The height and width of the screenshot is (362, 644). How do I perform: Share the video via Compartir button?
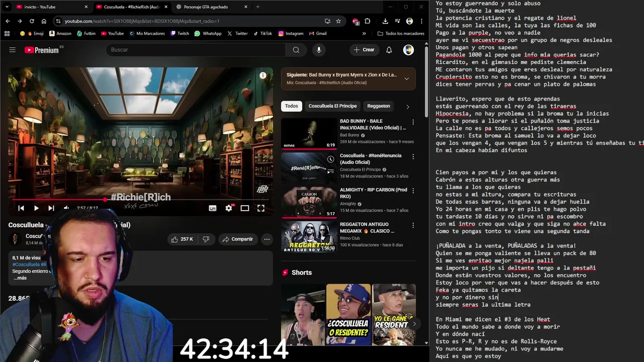[238, 239]
